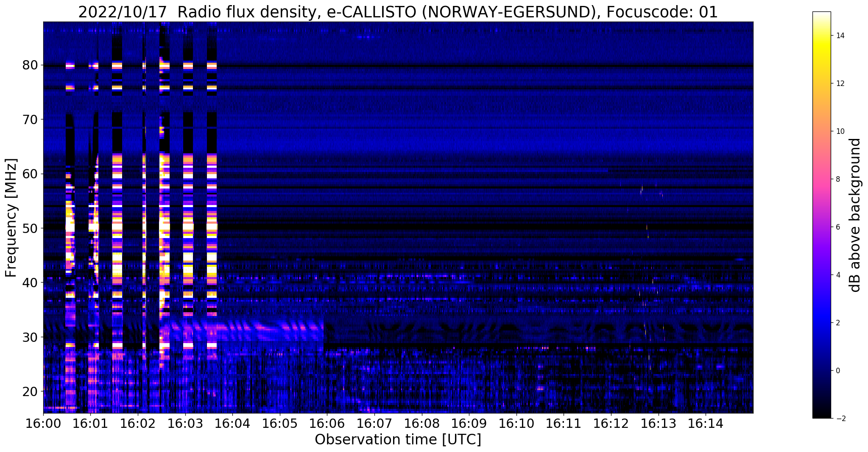Click the 80 MHz frequency tick label

coord(30,65)
